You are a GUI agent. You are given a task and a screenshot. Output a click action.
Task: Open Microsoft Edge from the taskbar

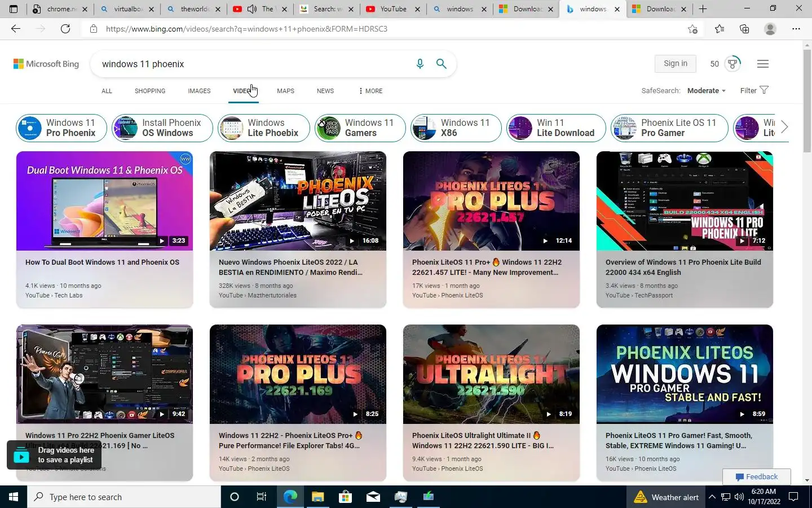pos(290,497)
